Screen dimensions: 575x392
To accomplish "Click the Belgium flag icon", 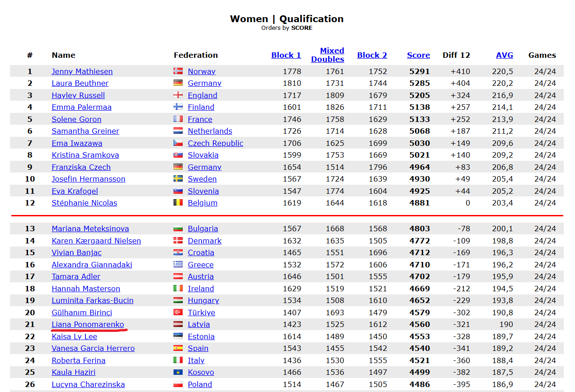I will [x=178, y=203].
